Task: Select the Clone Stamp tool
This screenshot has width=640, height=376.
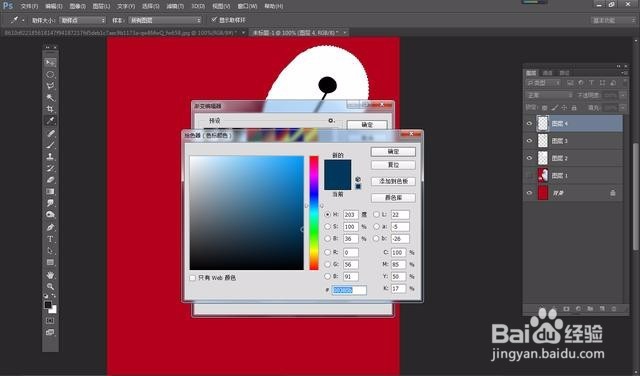Action: pos(50,156)
